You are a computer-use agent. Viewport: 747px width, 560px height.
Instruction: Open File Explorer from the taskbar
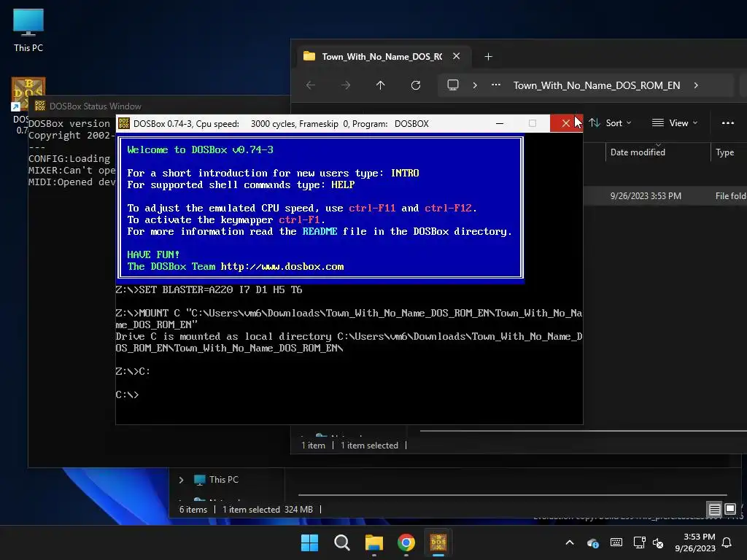tap(374, 542)
